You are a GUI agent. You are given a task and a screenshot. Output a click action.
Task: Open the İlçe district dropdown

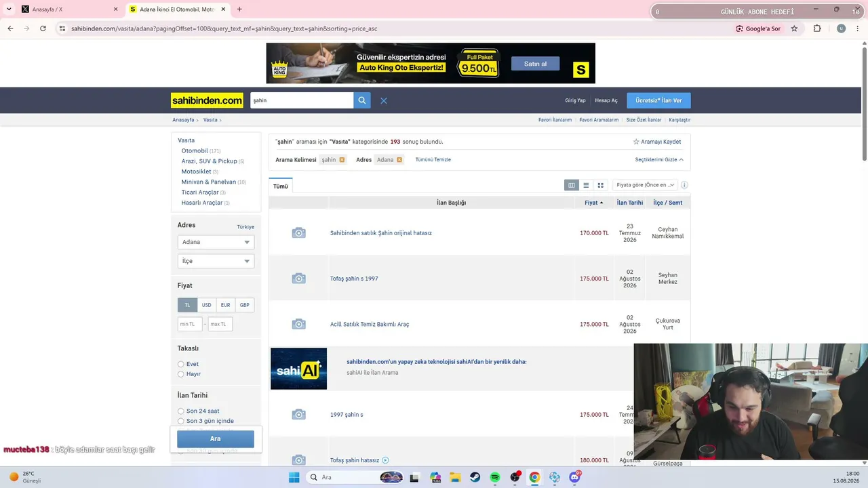216,261
